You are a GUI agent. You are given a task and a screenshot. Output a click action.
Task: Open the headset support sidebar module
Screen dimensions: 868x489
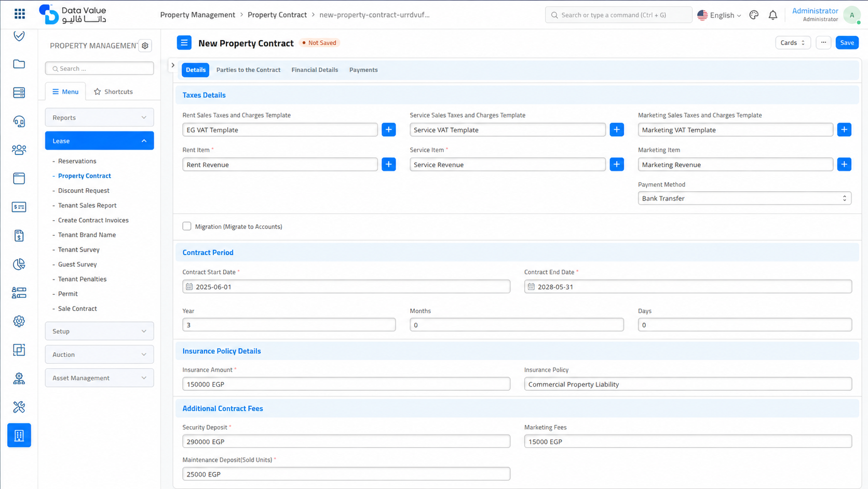(x=19, y=122)
